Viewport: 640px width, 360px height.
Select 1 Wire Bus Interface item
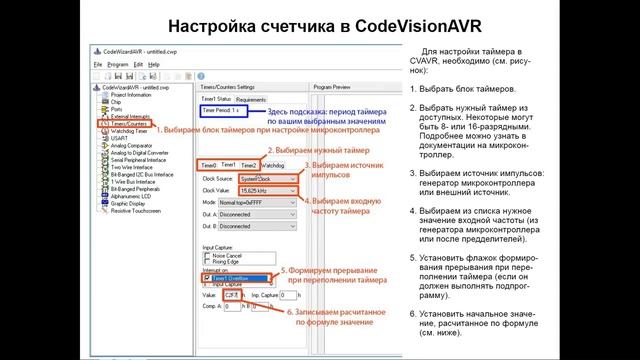click(133, 182)
